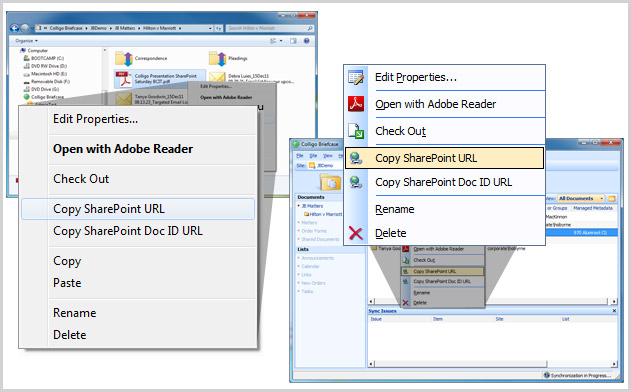Open the view options dropdown arrow in Explorer
Image resolution: width=631 pixels, height=392 pixels.
pyautogui.click(x=281, y=41)
